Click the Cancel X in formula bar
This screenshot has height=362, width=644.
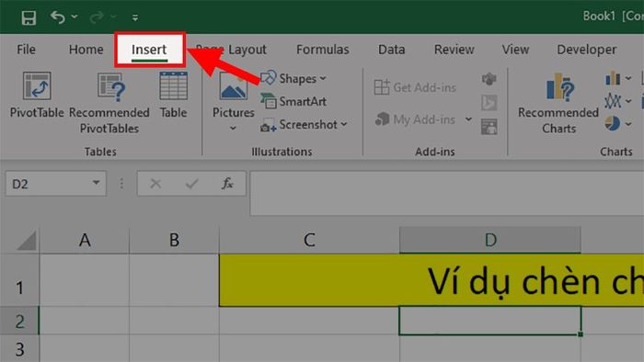tap(155, 183)
